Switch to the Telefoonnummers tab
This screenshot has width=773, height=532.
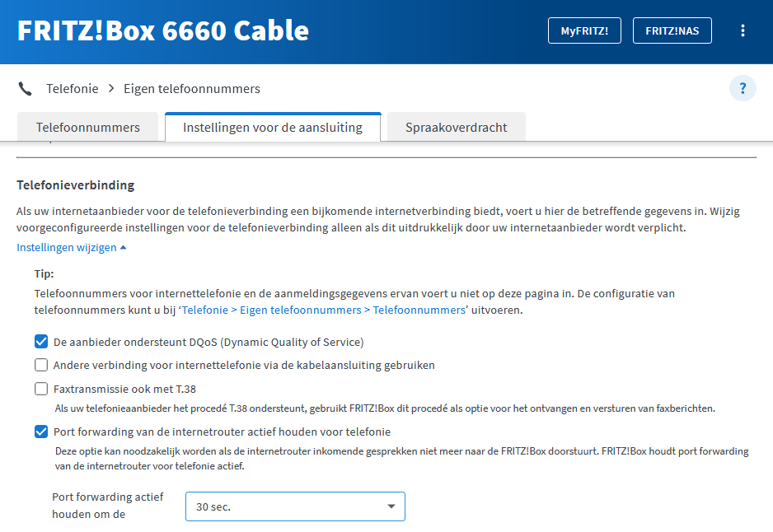(88, 128)
